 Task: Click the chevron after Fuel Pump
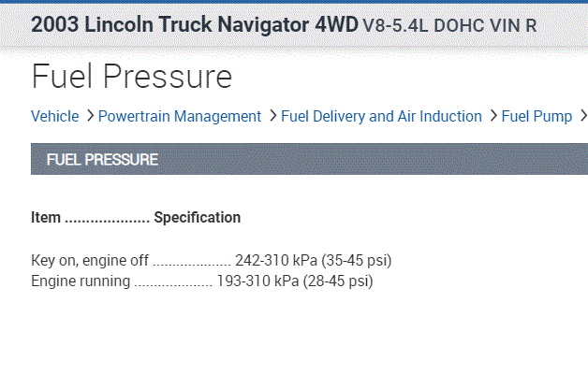[581, 117]
